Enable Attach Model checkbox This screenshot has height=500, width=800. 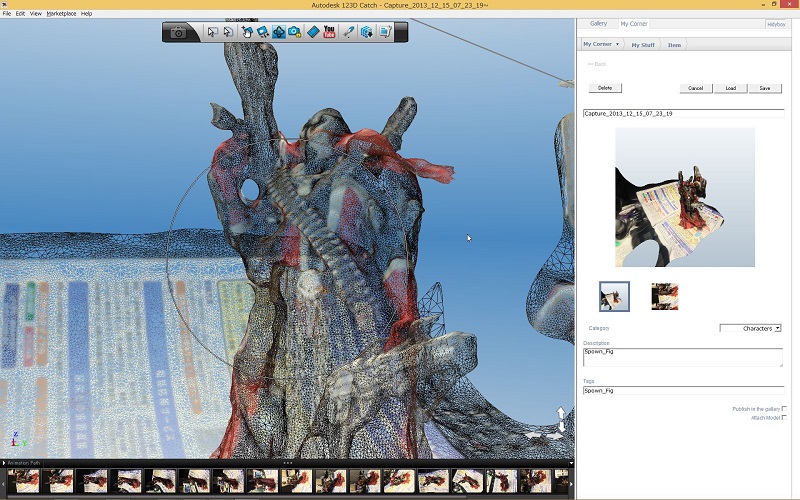tap(784, 417)
